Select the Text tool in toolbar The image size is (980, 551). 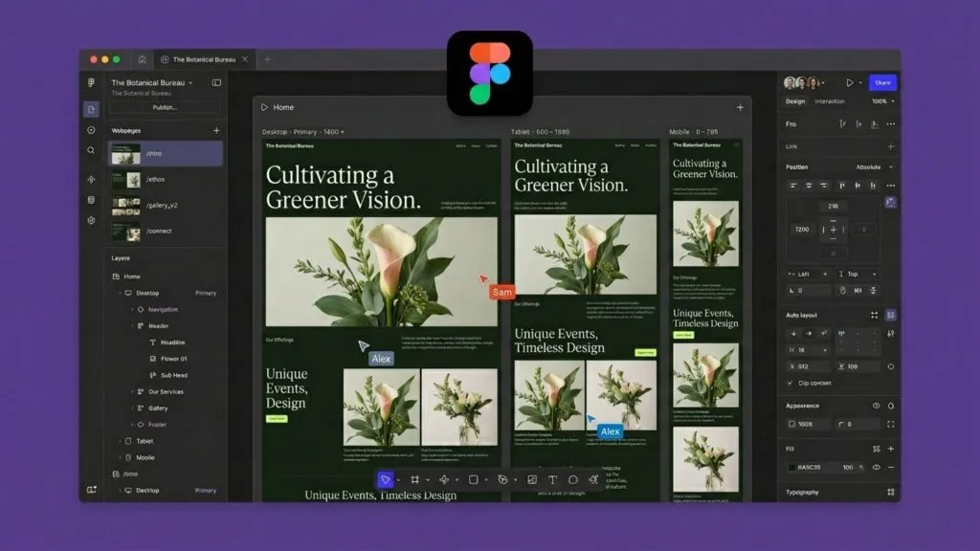point(552,480)
